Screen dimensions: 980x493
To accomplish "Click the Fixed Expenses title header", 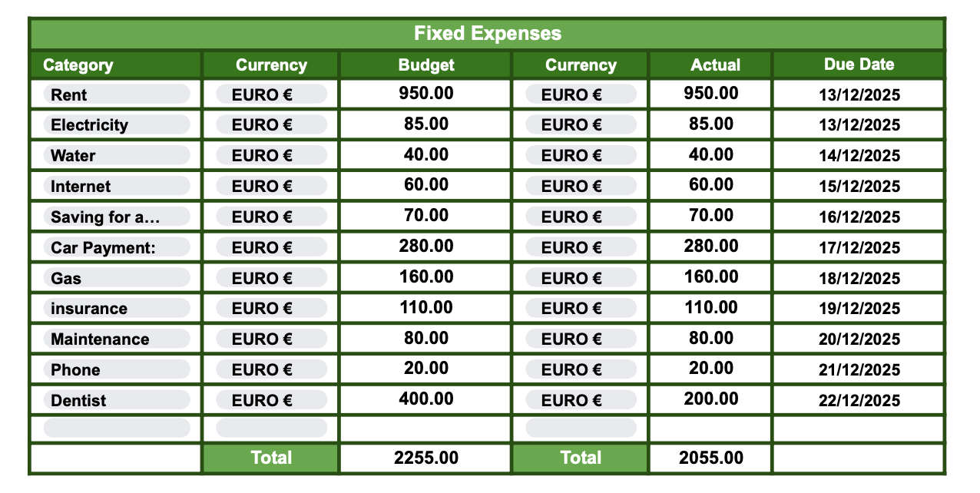I will (488, 34).
